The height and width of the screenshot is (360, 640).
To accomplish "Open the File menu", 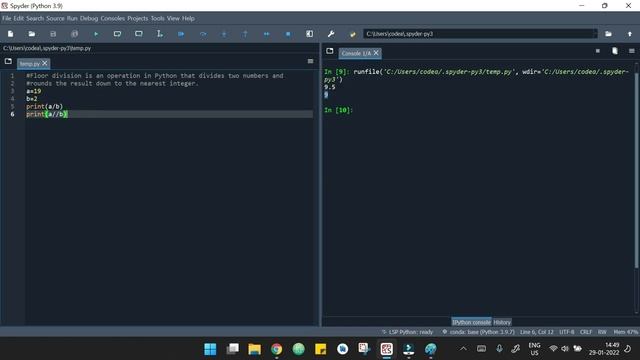I will (x=7, y=18).
